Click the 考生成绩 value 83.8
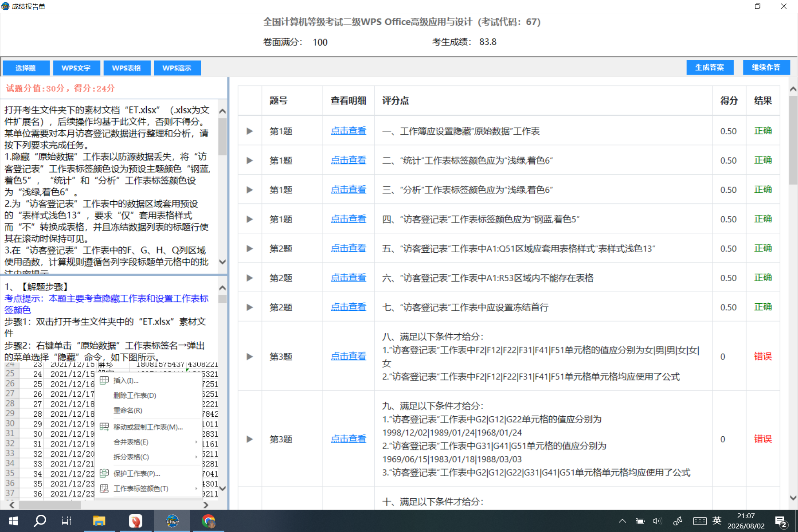798x532 pixels. (x=488, y=42)
